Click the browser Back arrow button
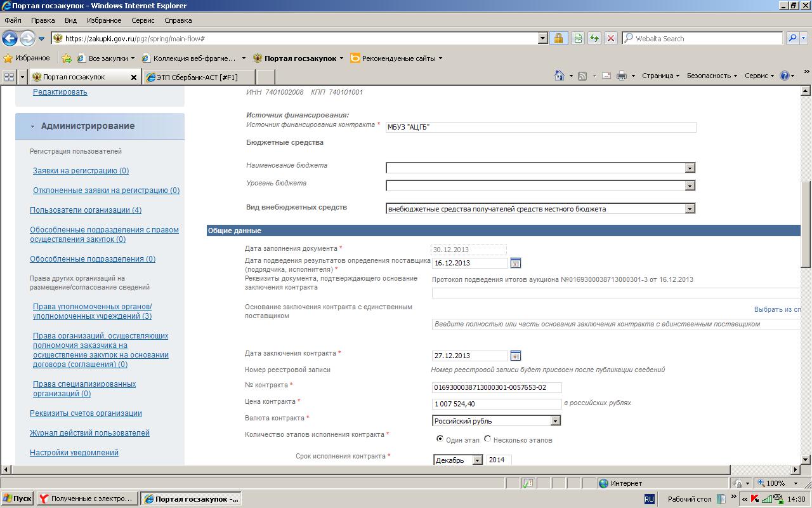Image resolution: width=812 pixels, height=508 pixels. tap(10, 39)
